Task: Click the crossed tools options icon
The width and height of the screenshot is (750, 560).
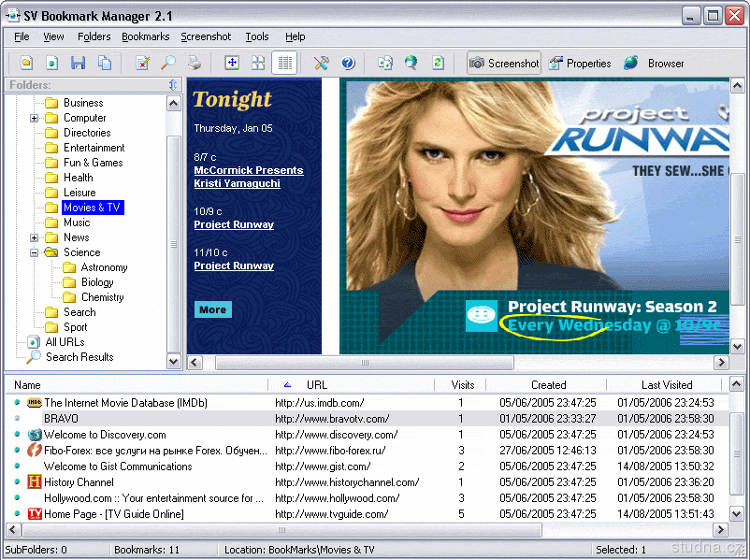Action: tap(322, 64)
